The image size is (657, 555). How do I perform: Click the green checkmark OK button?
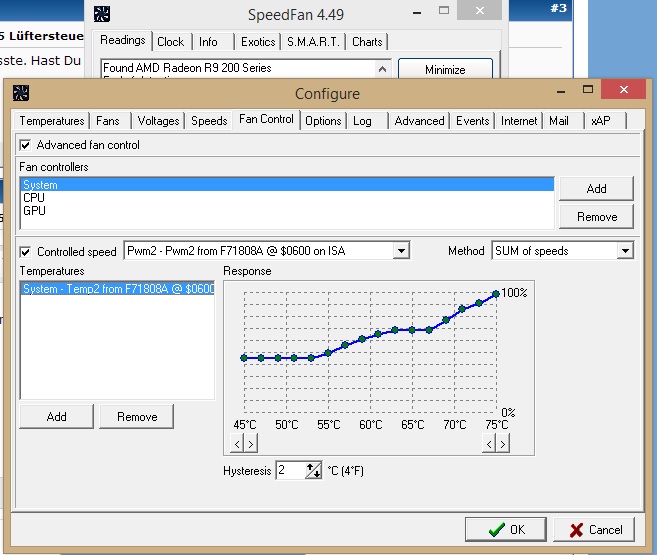pos(506,530)
